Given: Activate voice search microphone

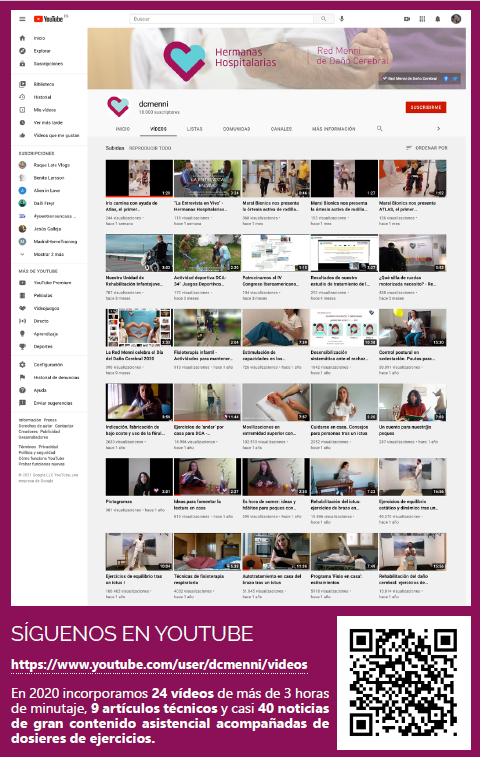Looking at the screenshot, I should pyautogui.click(x=342, y=19).
